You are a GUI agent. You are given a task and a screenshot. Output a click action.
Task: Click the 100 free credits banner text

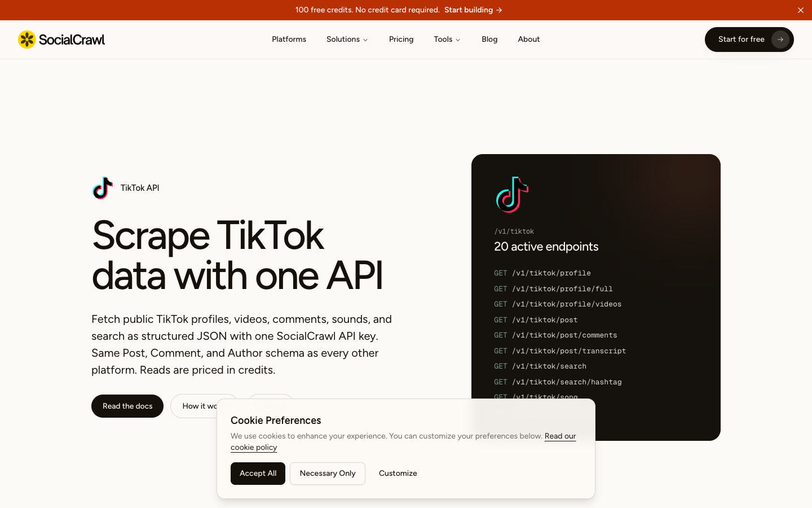367,10
